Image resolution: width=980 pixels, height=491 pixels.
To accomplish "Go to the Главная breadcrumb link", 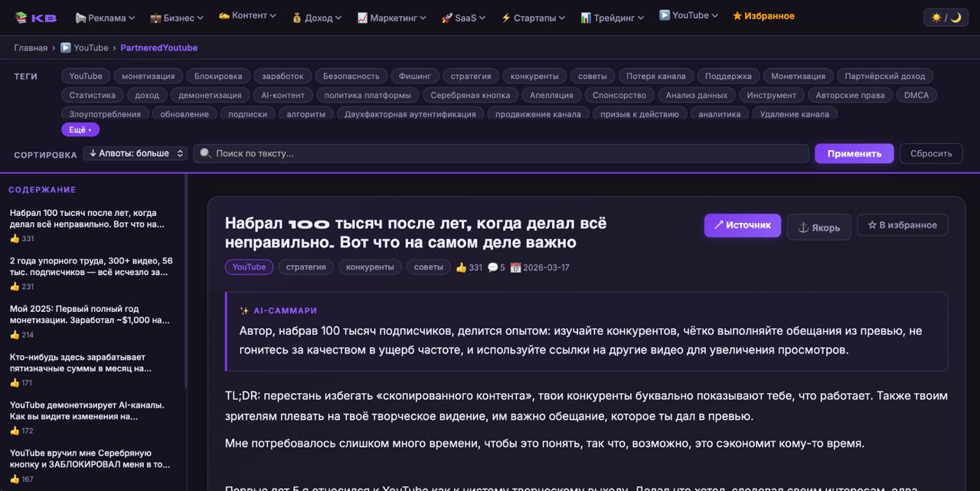I will pyautogui.click(x=31, y=47).
